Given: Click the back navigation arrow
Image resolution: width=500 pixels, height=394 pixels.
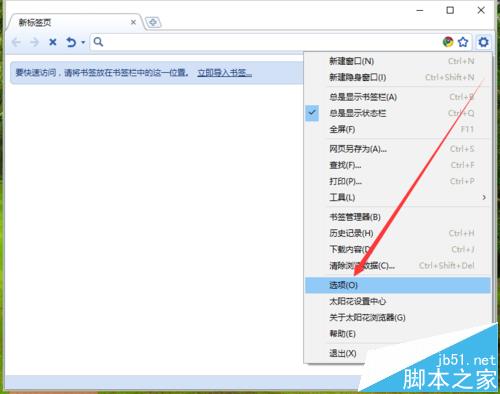Looking at the screenshot, I should (16, 42).
